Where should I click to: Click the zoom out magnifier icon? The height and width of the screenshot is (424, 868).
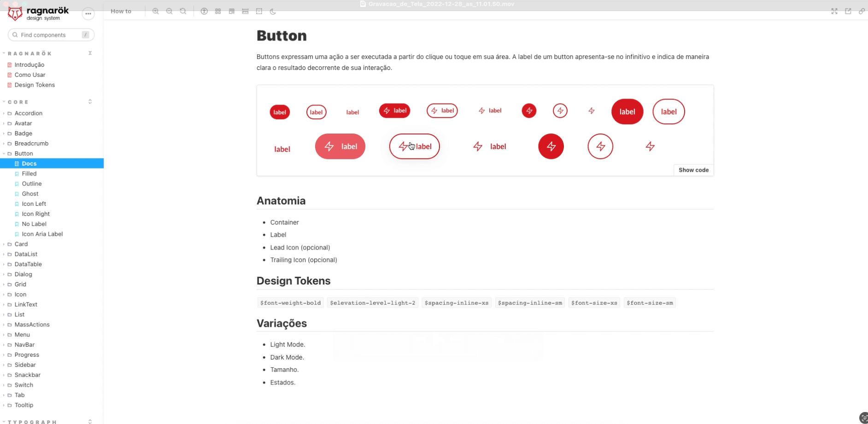(x=170, y=12)
